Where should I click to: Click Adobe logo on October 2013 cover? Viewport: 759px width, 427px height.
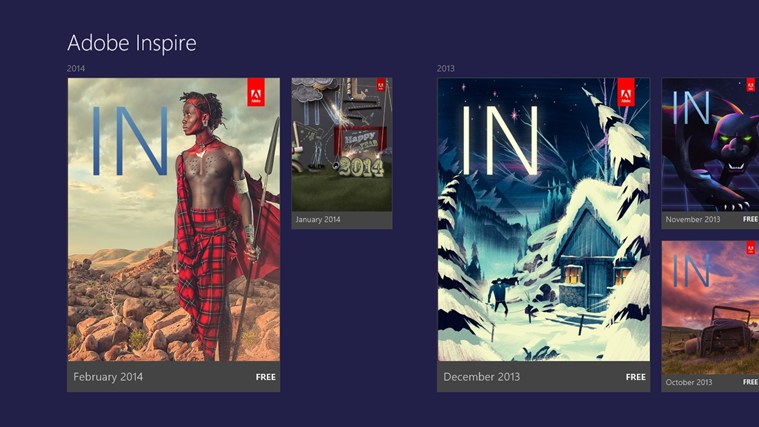751,247
